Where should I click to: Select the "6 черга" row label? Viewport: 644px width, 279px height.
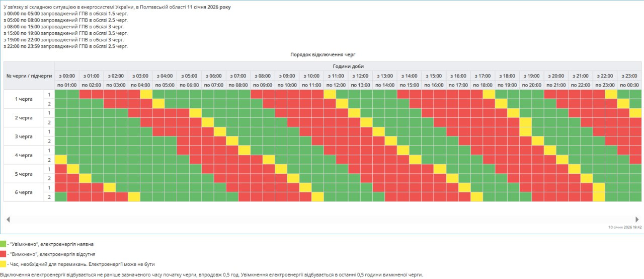pyautogui.click(x=24, y=192)
